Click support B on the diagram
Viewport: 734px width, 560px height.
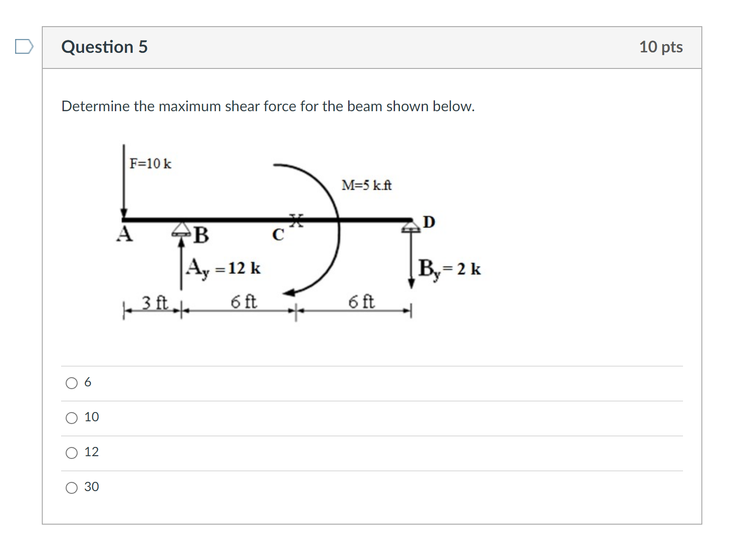(181, 230)
